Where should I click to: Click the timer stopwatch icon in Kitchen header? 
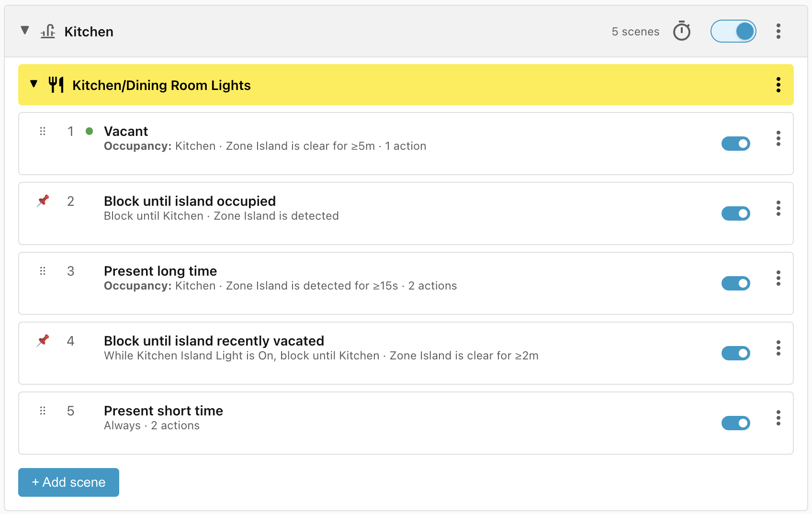(682, 31)
